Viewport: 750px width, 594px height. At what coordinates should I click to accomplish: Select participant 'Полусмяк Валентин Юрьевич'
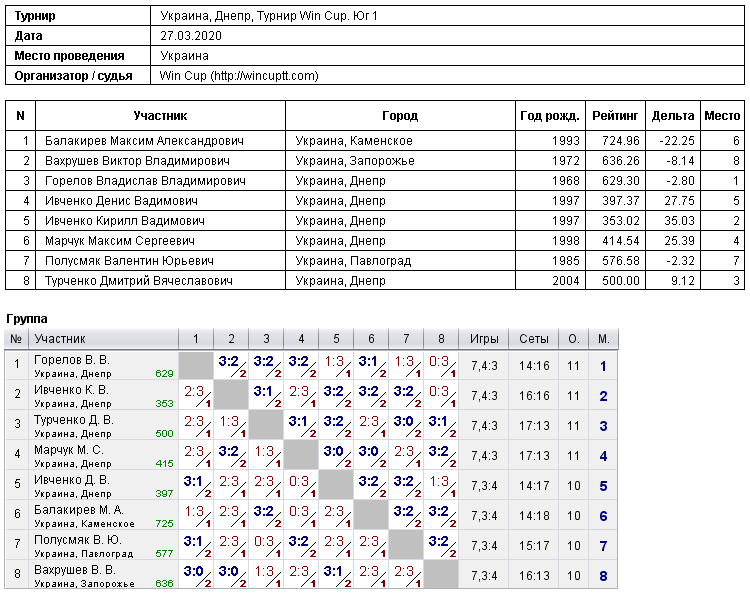pos(129,261)
